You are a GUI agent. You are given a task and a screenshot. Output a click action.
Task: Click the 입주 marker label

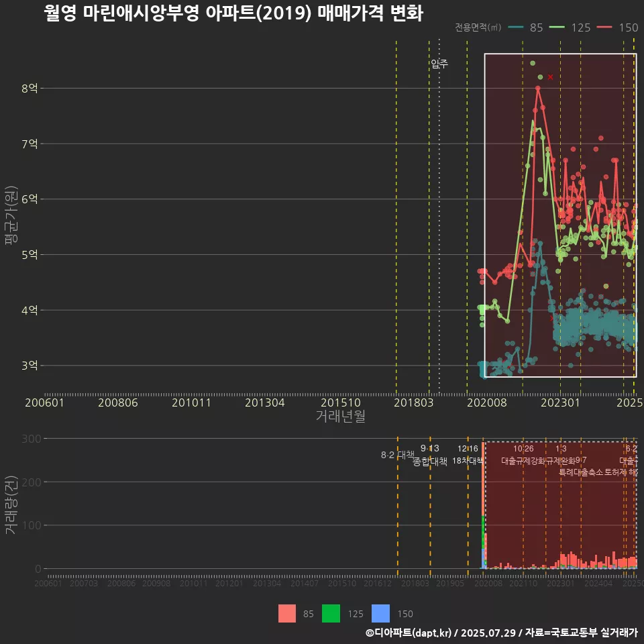pos(439,64)
